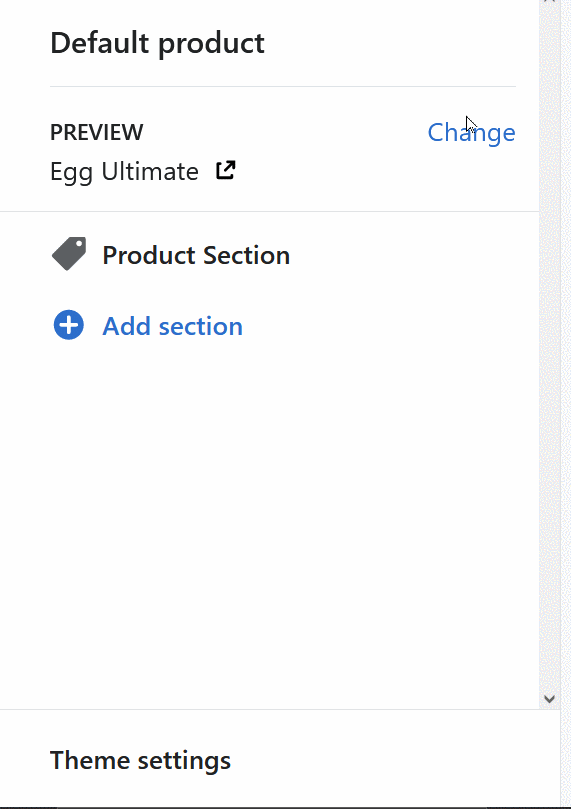Open the Product Section settings
The width and height of the screenshot is (571, 809).
point(196,255)
